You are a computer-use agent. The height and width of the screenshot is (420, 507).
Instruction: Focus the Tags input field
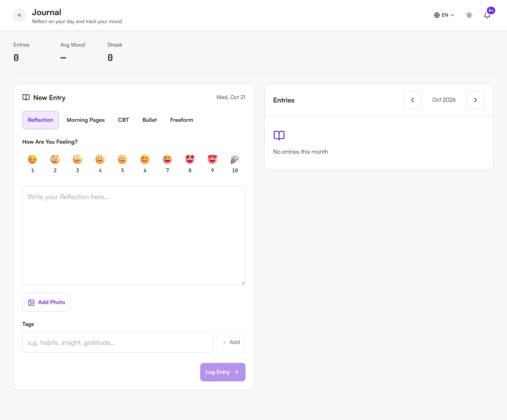118,342
